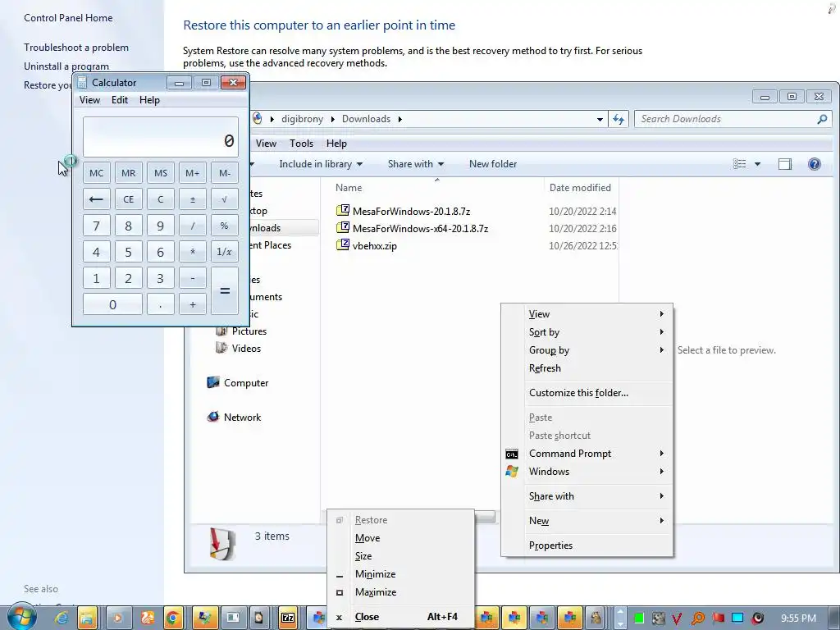Click the Computer icon in navigation pane
Image resolution: width=840 pixels, height=630 pixels.
click(x=213, y=382)
